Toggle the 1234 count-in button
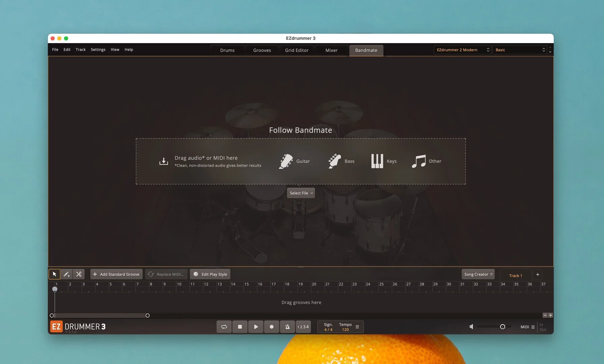Image resolution: width=604 pixels, height=364 pixels. pyautogui.click(x=303, y=327)
